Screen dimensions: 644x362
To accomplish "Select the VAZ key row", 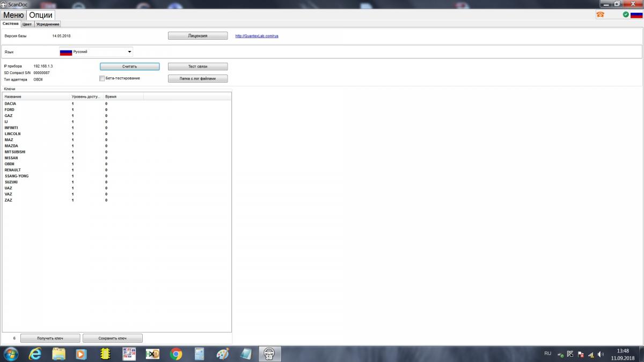I will click(116, 194).
